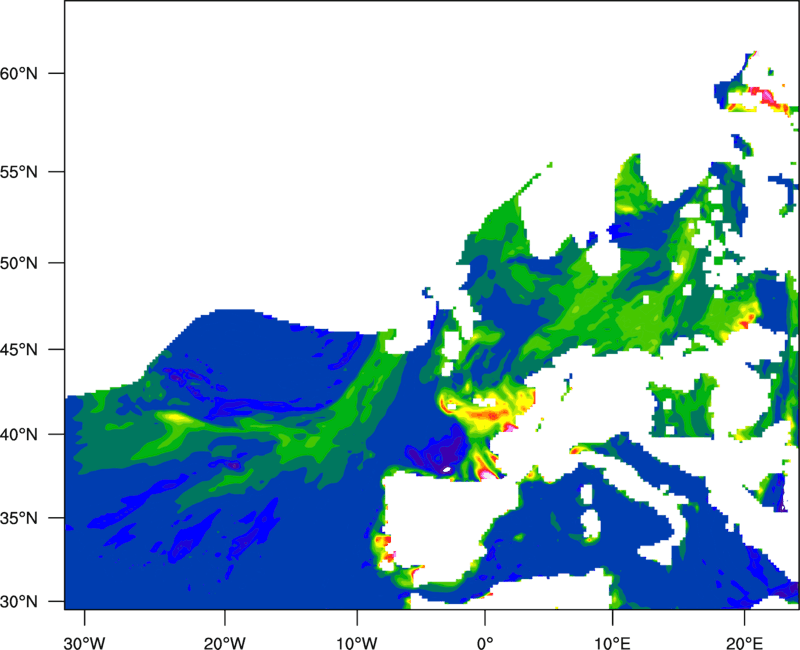Click the 20°E longitude label
Viewport: 800px width, 650px height.
click(x=744, y=643)
